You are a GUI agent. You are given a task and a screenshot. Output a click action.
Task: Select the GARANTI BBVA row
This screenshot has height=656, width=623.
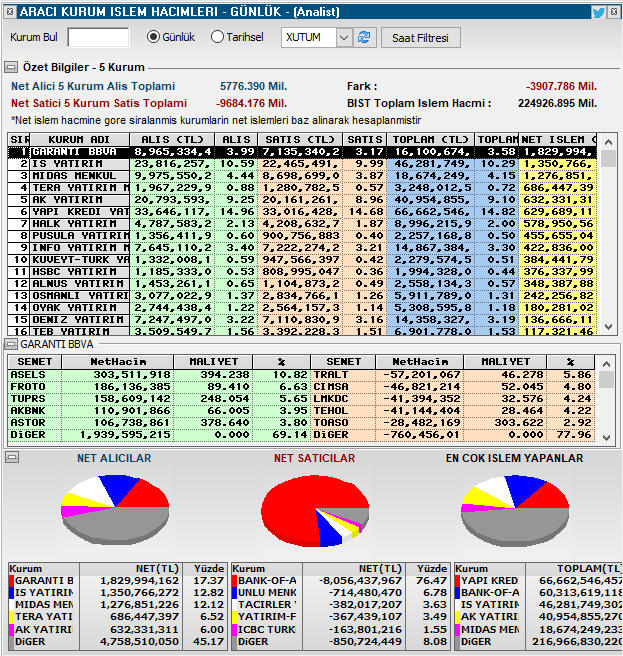(x=302, y=152)
